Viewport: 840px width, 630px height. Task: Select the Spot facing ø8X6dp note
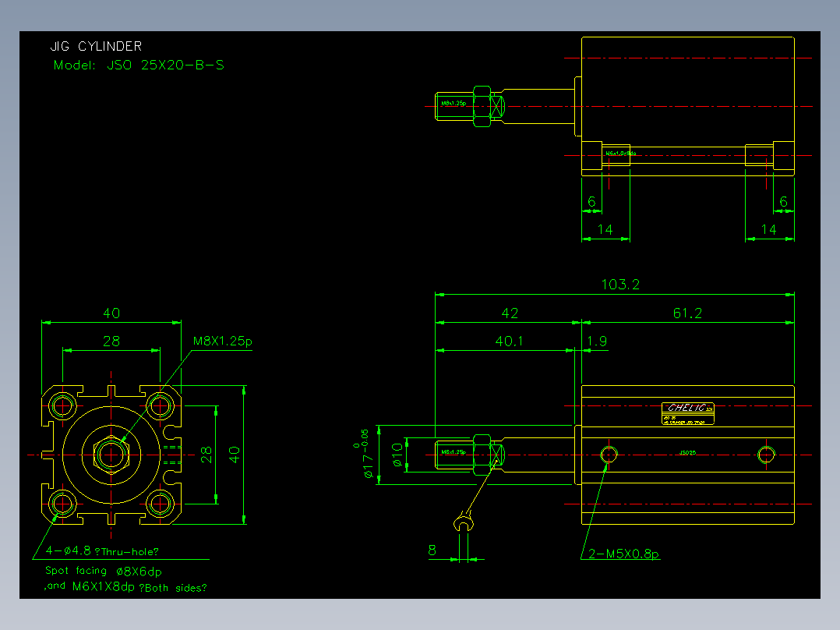point(104,571)
